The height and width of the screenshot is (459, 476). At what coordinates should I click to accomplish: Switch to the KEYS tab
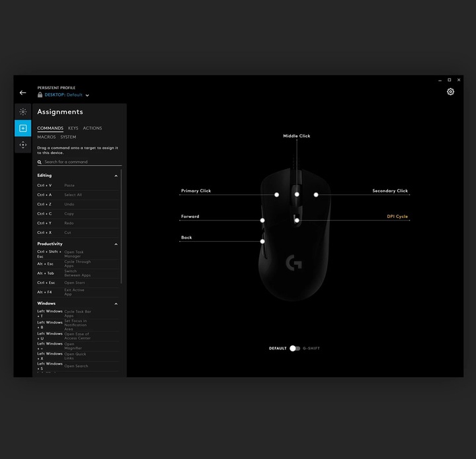[x=73, y=128]
